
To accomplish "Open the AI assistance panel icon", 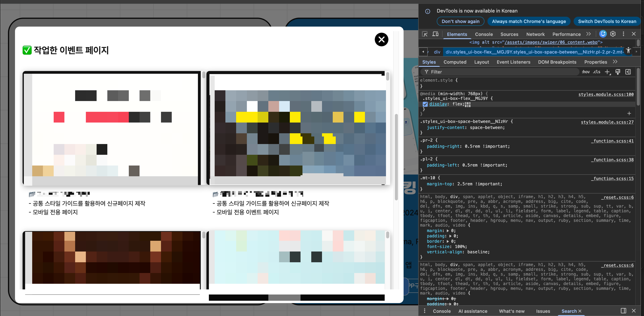I will click(603, 34).
